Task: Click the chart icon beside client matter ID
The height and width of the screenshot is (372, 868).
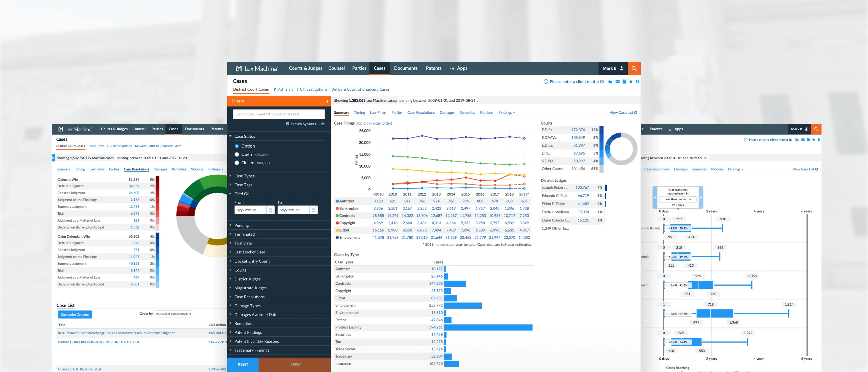Action: coord(610,82)
